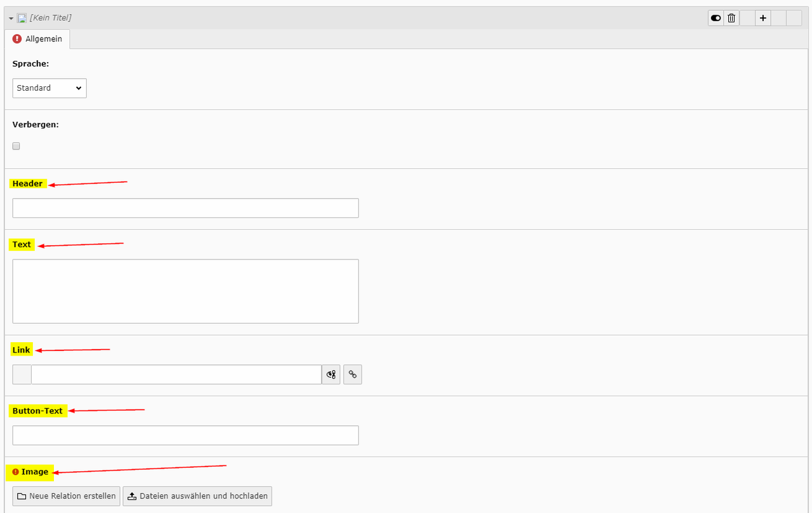Focus the Header input field
812x513 pixels.
click(185, 208)
